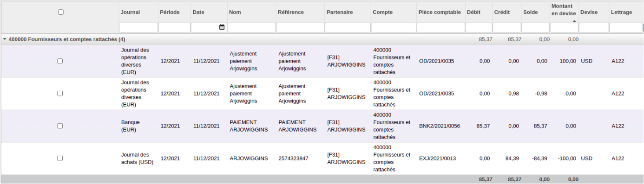The height and width of the screenshot is (184, 644).
Task: Select the BNK2/2021/0056 row checkbox
Action: (x=60, y=126)
